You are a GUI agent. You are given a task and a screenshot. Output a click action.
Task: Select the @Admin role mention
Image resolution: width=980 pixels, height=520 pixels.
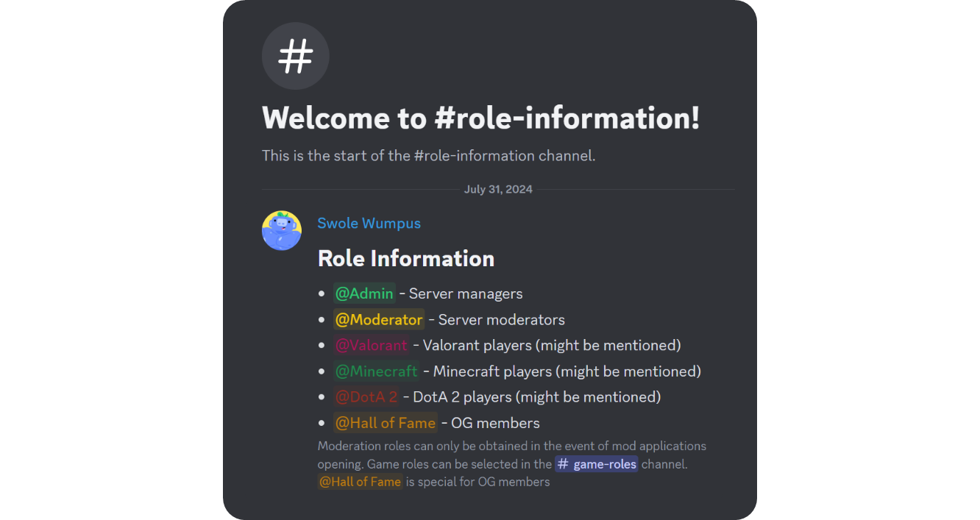[364, 293]
